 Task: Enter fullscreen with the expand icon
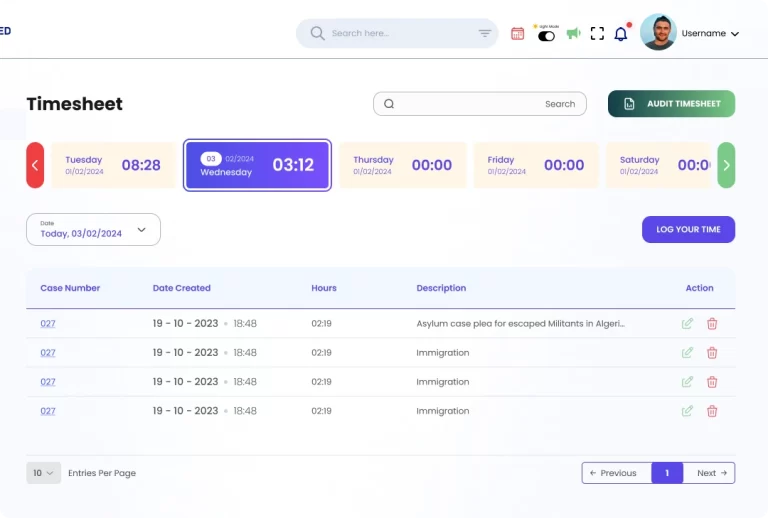pyautogui.click(x=597, y=33)
